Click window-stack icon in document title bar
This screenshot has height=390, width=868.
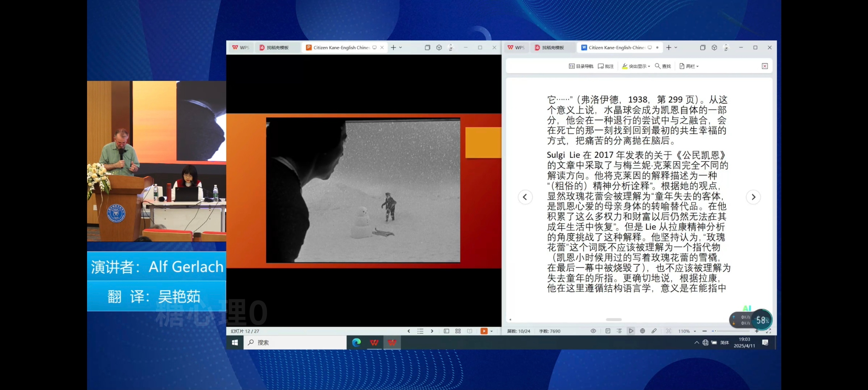pos(703,47)
